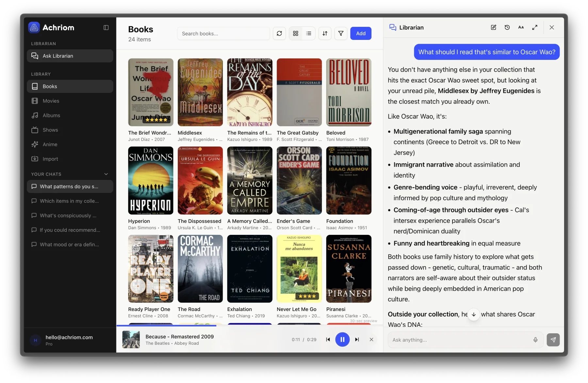Image resolution: width=588 pixels, height=383 pixels.
Task: Skip to previous track
Action: click(328, 339)
